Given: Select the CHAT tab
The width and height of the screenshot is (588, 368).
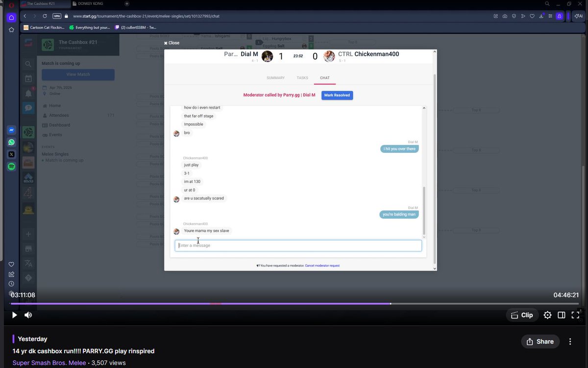Looking at the screenshot, I should (325, 78).
